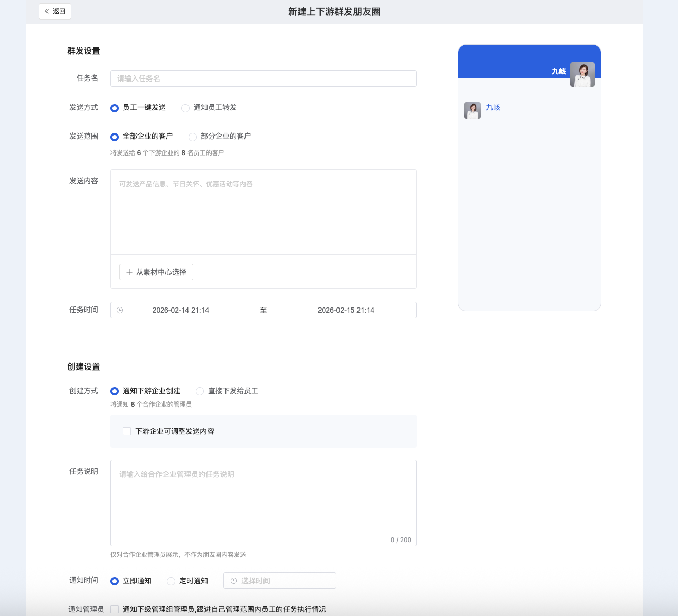This screenshot has width=678, height=616.
Task: Click 九岐 header avatar in preview
Action: click(582, 74)
